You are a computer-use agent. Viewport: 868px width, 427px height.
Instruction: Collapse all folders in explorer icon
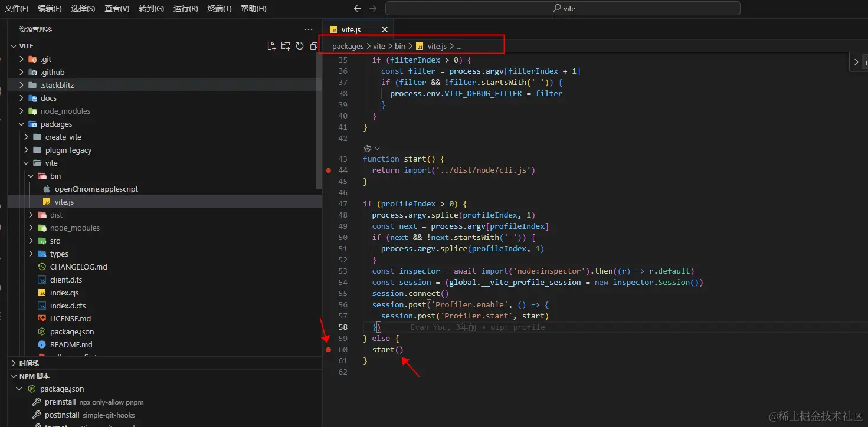(314, 46)
